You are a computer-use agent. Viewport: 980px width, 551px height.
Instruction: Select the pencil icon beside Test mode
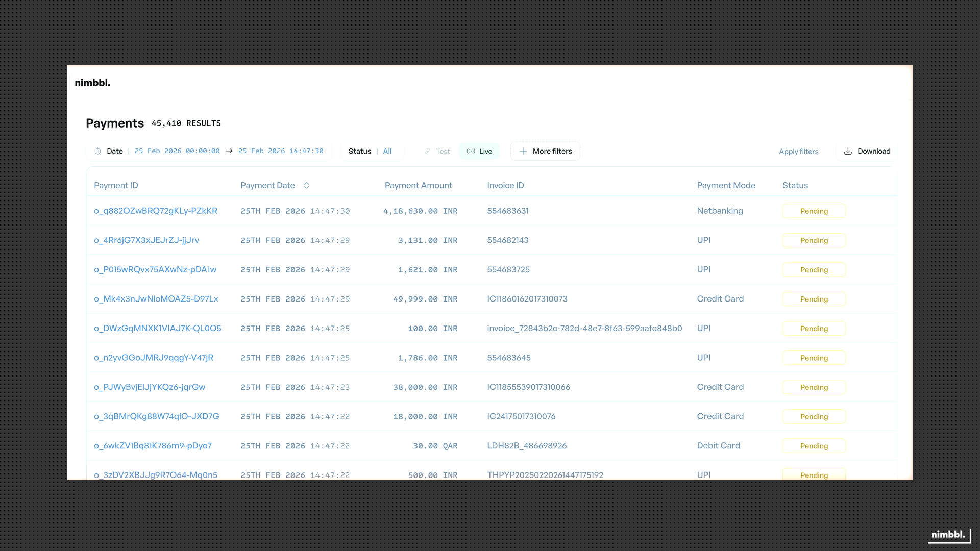pos(427,151)
